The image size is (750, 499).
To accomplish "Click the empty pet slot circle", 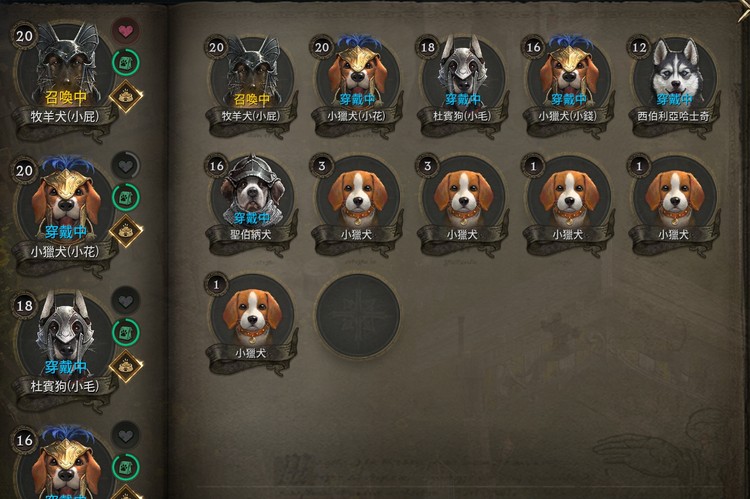I will (x=357, y=315).
